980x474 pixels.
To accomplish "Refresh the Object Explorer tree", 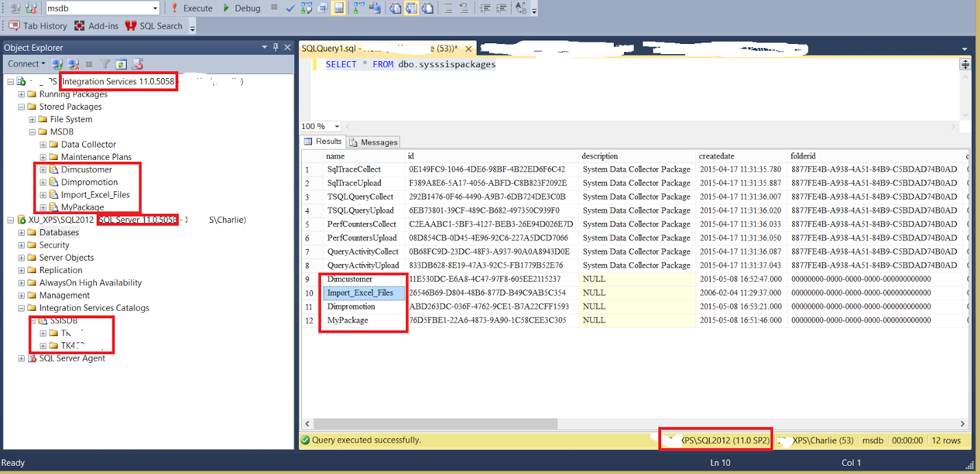I will pos(121,63).
